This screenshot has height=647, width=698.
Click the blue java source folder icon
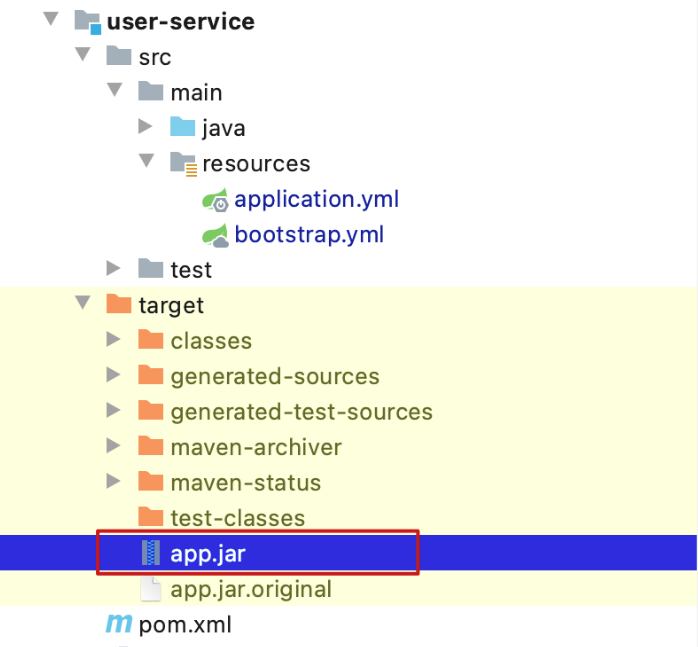[x=183, y=127]
